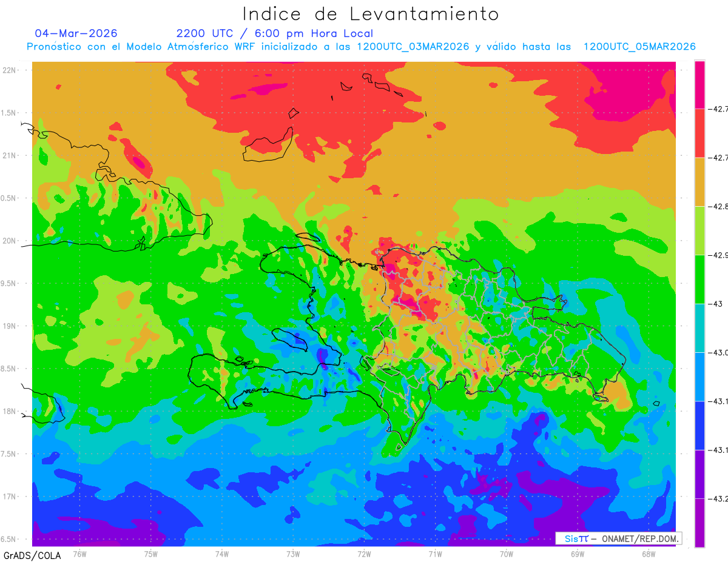Click the '21N' latitude label
Screen dimensions: 728x562
point(10,156)
